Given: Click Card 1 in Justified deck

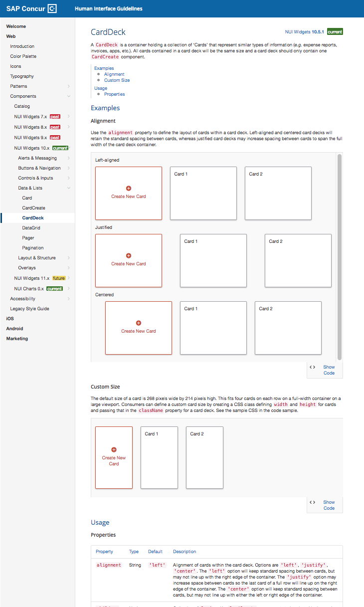Looking at the screenshot, I should (x=213, y=260).
